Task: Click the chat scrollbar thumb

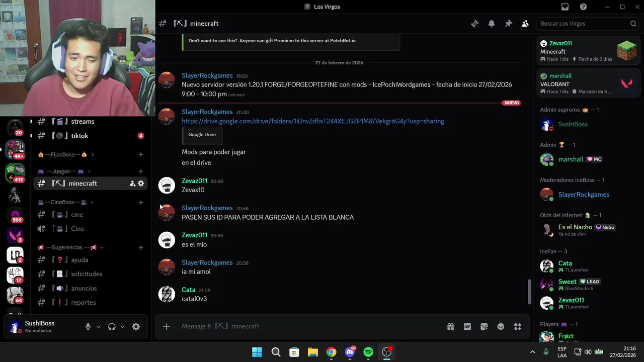Action: tap(529, 292)
